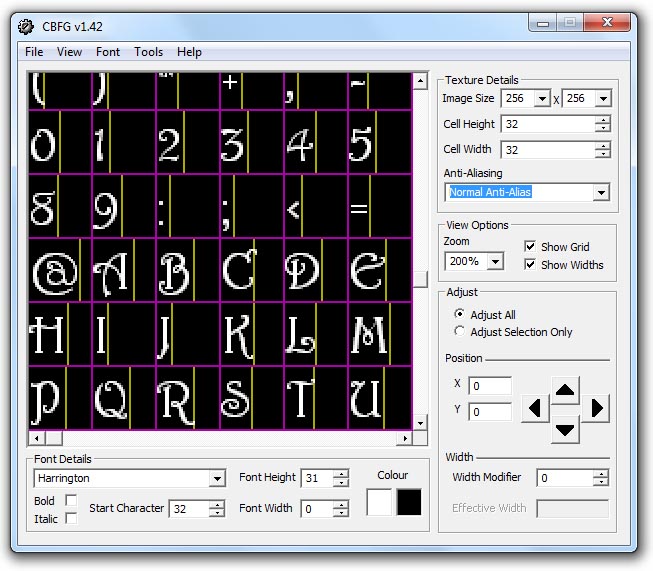Select the Adjust All radio button
This screenshot has height=571, width=653.
click(x=460, y=314)
